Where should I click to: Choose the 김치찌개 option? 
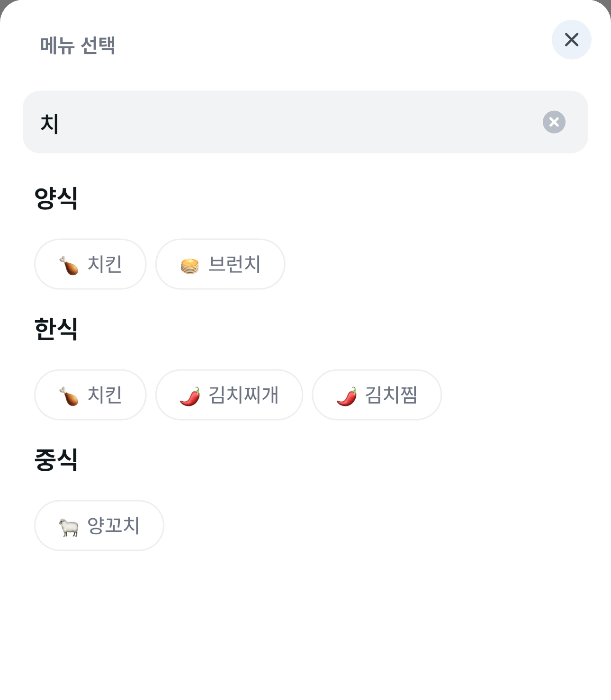point(229,395)
